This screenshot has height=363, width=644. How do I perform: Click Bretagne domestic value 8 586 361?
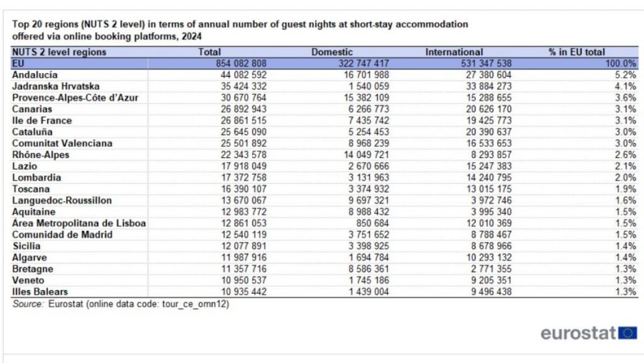(369, 269)
